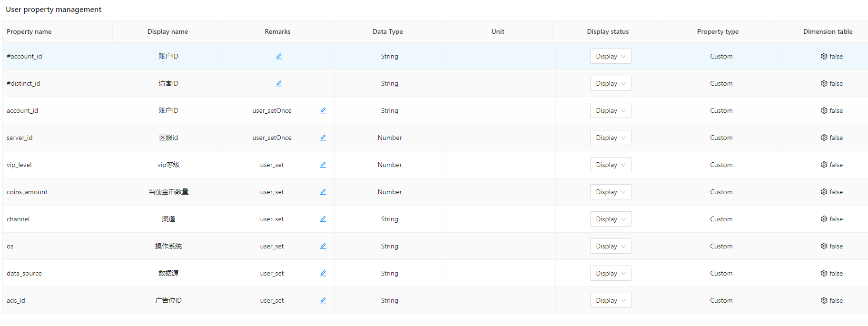This screenshot has height=326, width=868.
Task: Open display status dropdown for channel
Action: (x=611, y=219)
